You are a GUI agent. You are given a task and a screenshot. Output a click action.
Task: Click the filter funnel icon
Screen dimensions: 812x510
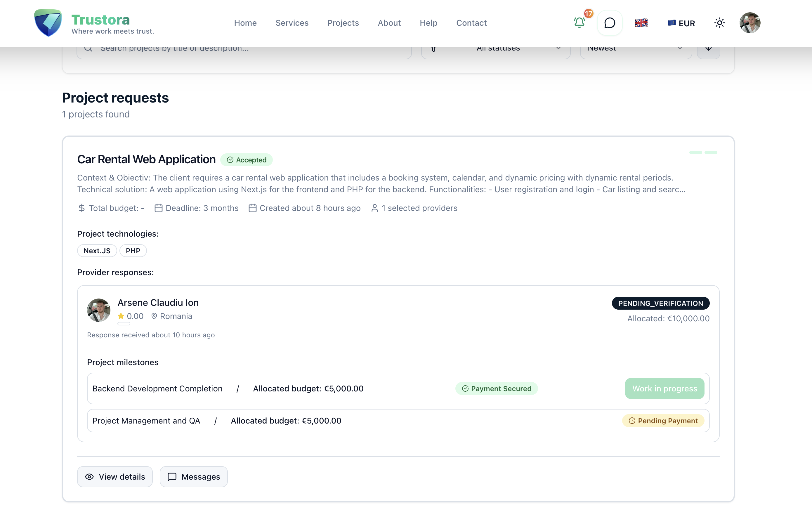coord(433,48)
